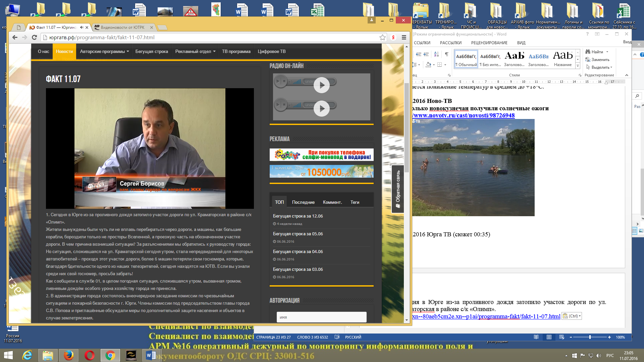
Task: Expand Рекламный отдел menu
Action: pos(195,52)
